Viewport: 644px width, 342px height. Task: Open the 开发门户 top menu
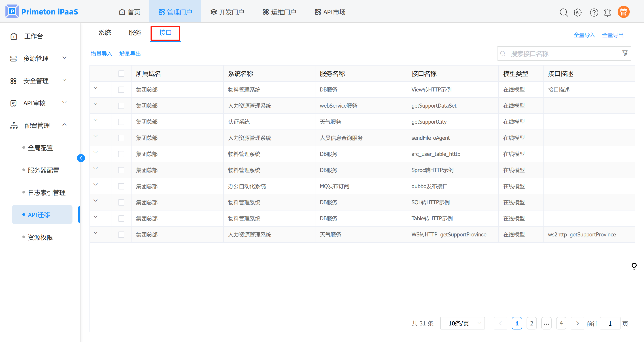coord(227,12)
